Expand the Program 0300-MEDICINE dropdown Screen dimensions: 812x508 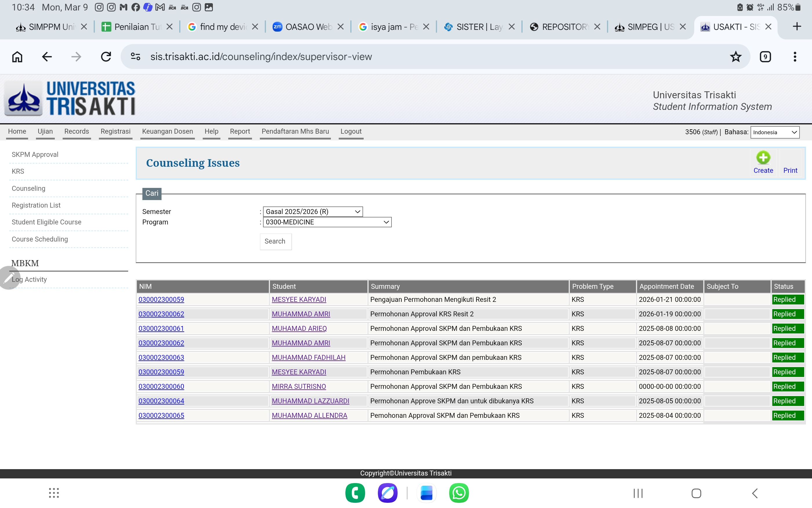(x=327, y=222)
